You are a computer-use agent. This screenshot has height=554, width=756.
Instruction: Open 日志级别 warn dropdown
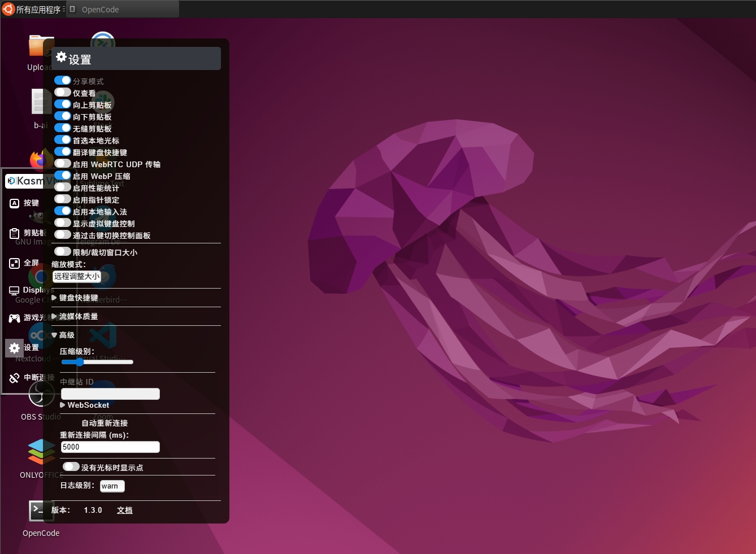[x=112, y=486]
